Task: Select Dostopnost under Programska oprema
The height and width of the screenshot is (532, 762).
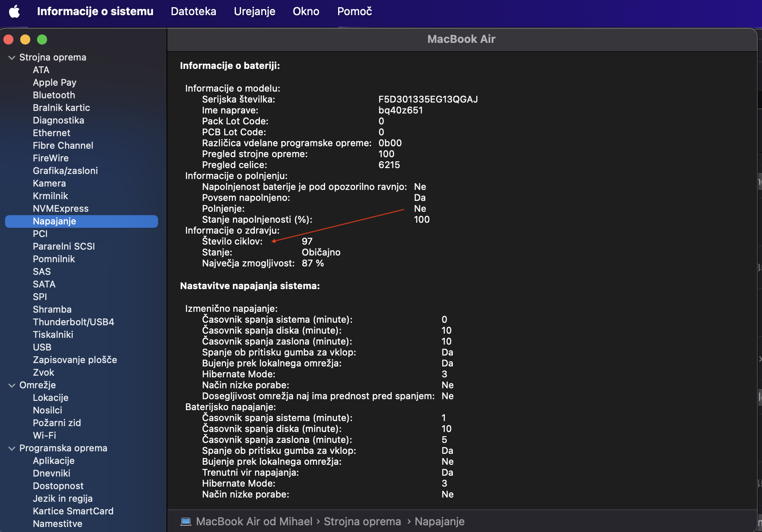Action: pyautogui.click(x=58, y=486)
